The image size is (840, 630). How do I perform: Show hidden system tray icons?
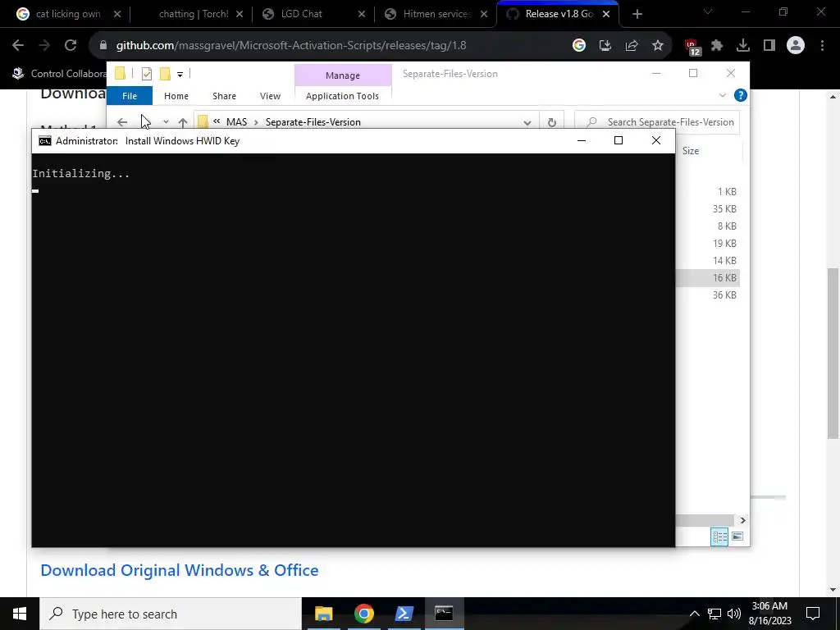(694, 614)
